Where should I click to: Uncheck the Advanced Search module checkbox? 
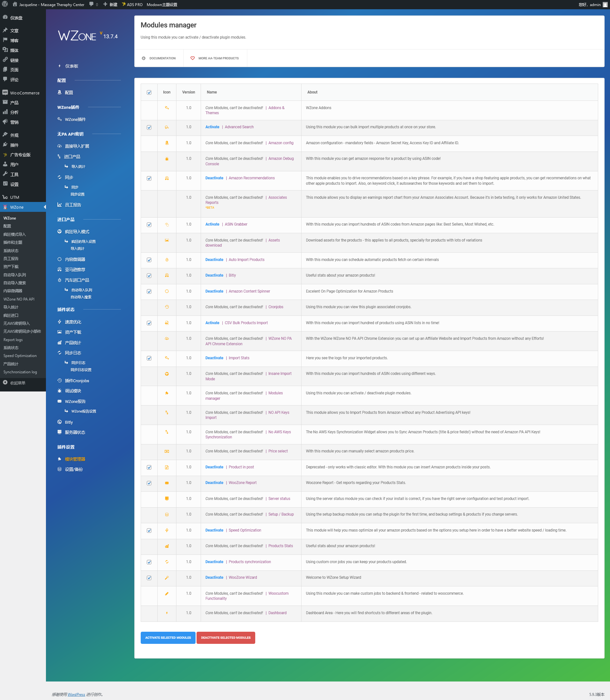click(x=149, y=127)
